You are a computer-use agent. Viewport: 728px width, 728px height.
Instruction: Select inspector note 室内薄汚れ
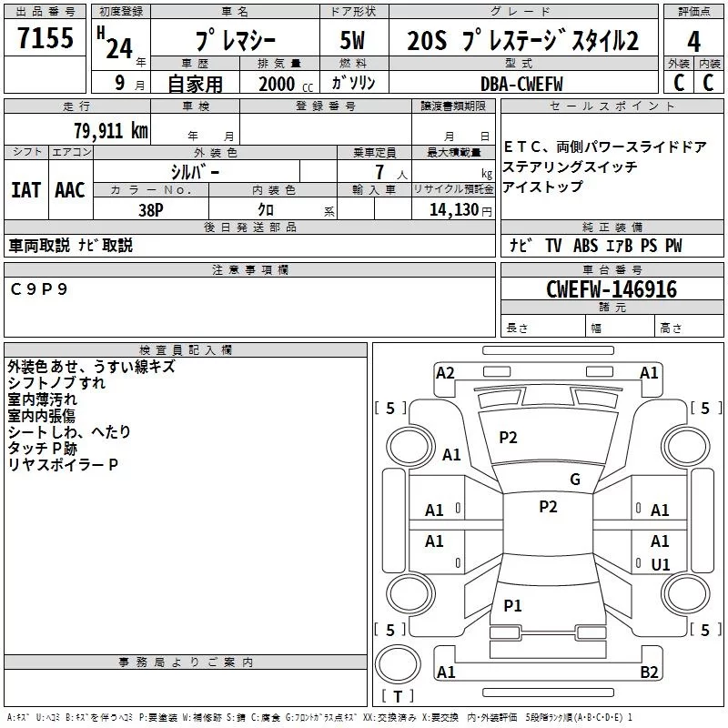tap(42, 399)
